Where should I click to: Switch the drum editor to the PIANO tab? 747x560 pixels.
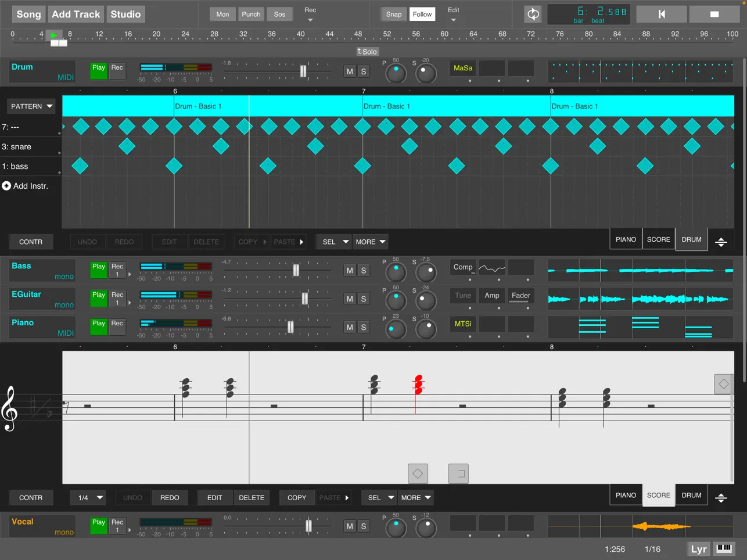626,239
